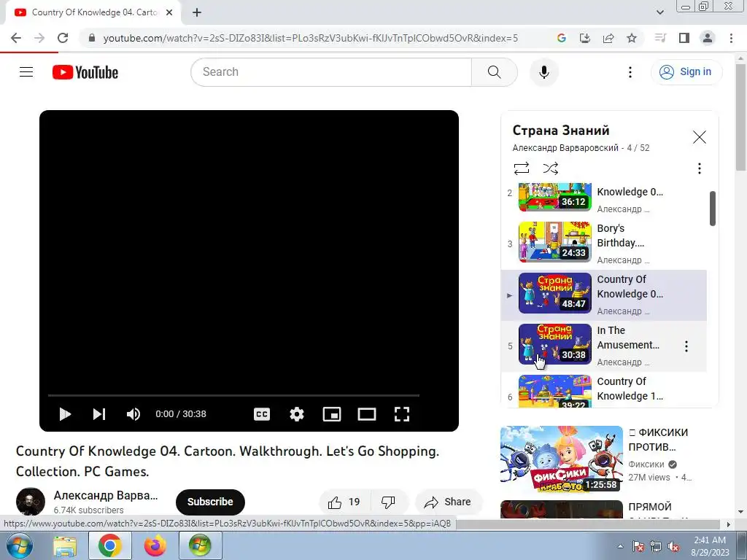This screenshot has width=747, height=560.
Task: Open File Explorer from taskbar
Action: point(65,545)
